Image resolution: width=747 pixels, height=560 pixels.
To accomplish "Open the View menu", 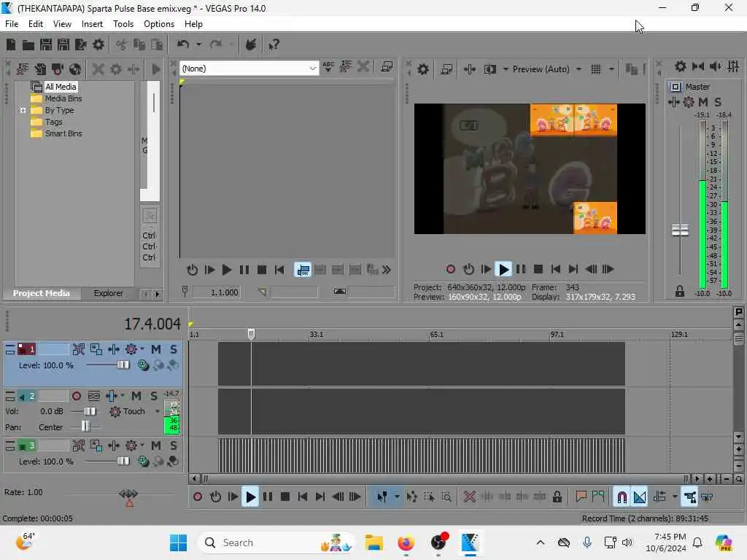I will 62,24.
